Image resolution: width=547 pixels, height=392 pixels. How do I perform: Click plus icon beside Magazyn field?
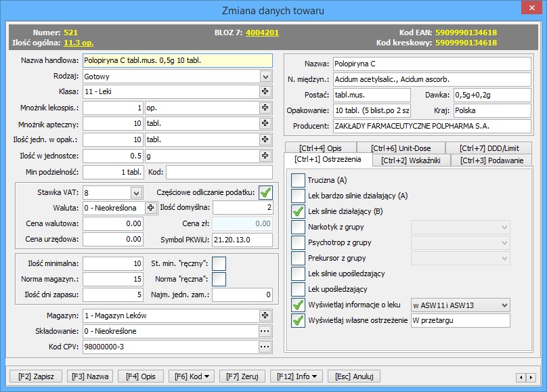click(265, 315)
